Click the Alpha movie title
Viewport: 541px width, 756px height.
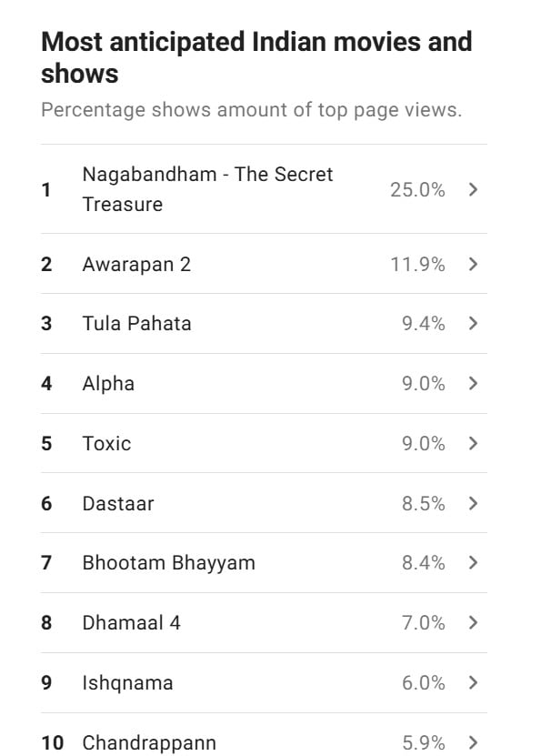pyautogui.click(x=108, y=384)
